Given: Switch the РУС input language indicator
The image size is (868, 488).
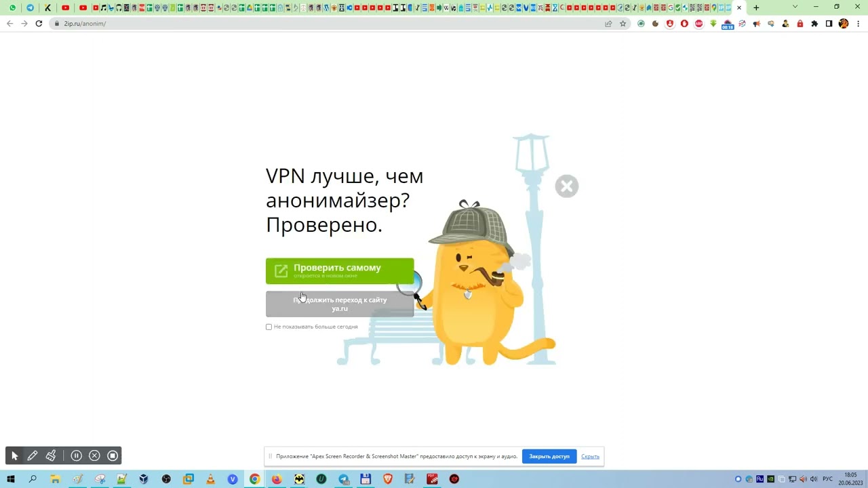Looking at the screenshot, I should [827, 479].
